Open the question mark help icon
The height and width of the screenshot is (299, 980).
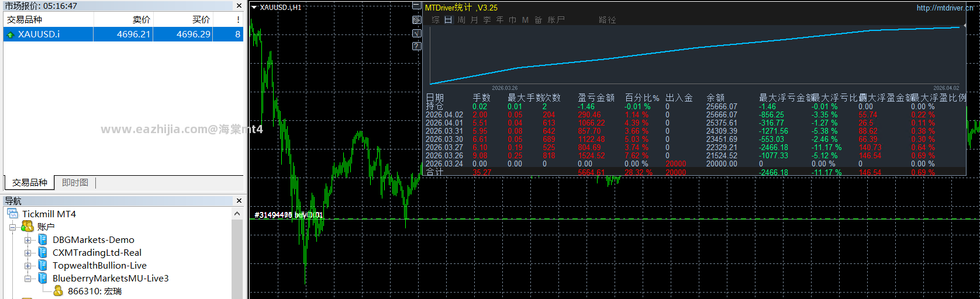(x=416, y=46)
